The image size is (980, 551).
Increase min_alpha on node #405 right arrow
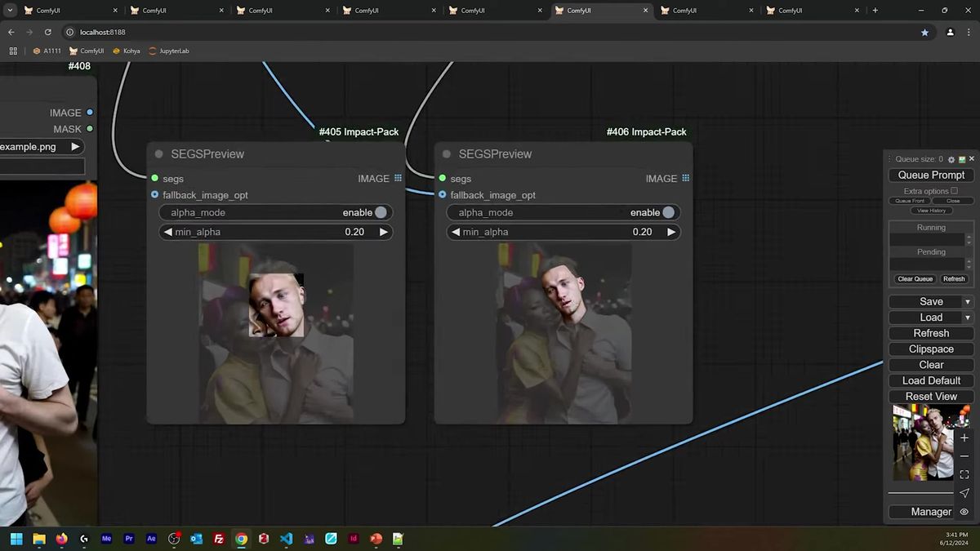tap(383, 232)
